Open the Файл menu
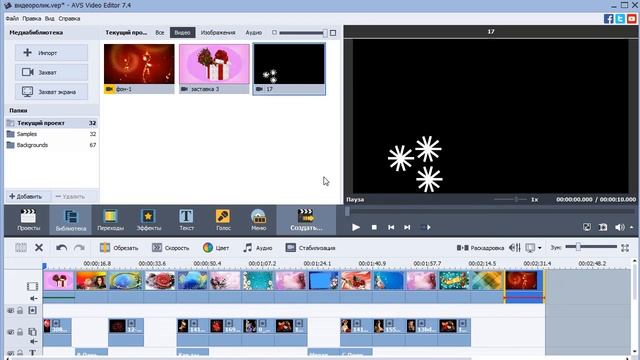Image resolution: width=640 pixels, height=360 pixels. click(x=12, y=19)
